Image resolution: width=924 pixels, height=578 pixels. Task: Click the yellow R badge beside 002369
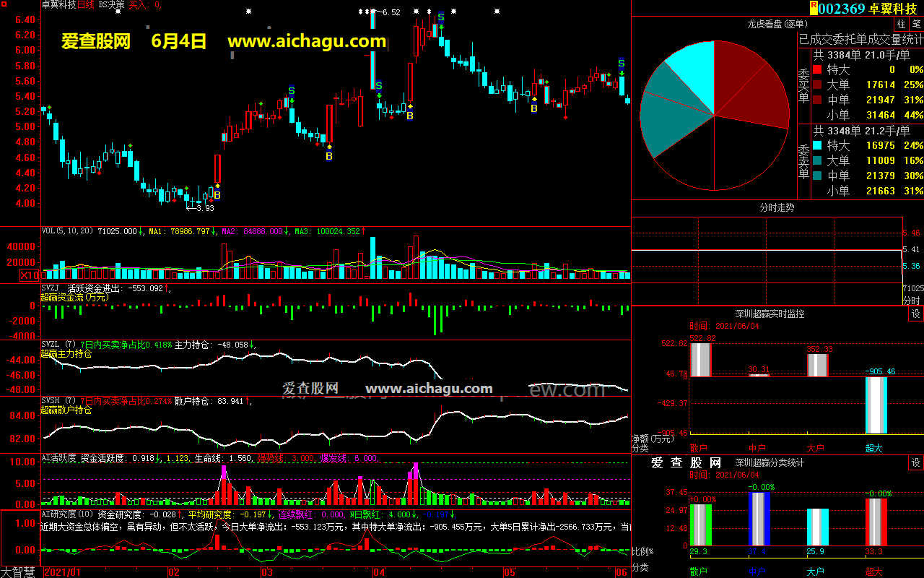[x=814, y=8]
